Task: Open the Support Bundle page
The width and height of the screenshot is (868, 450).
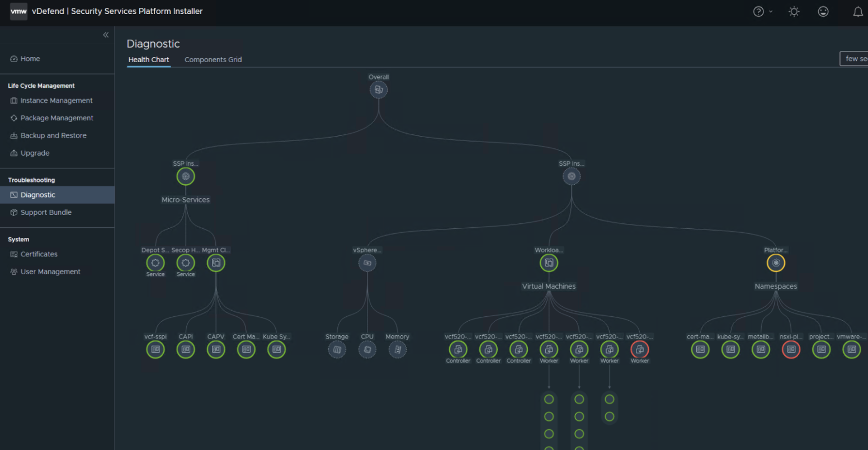Action: (46, 213)
